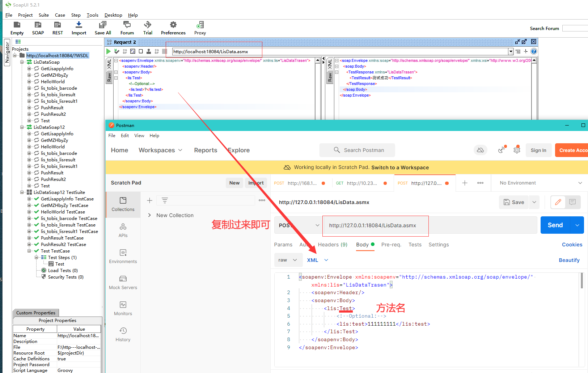The width and height of the screenshot is (588, 373).
Task: Click filter icon in Postman collections panel
Action: coord(165,200)
